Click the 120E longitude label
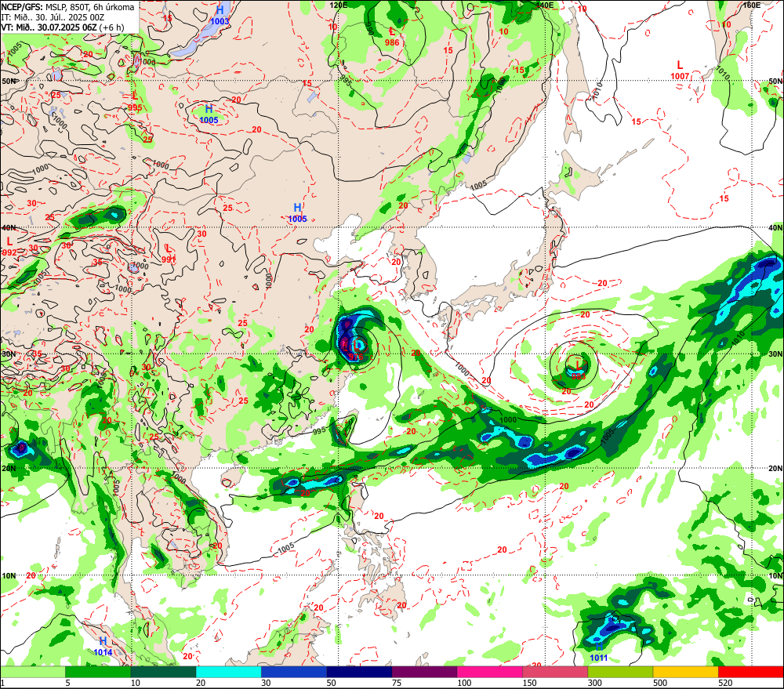The image size is (784, 689). point(339,5)
